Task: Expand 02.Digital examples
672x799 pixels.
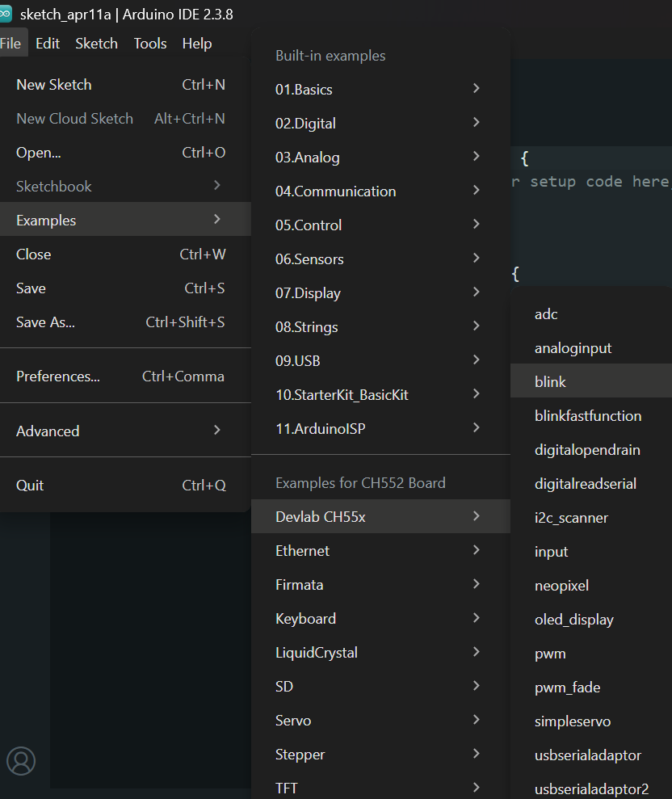Action: [x=380, y=124]
